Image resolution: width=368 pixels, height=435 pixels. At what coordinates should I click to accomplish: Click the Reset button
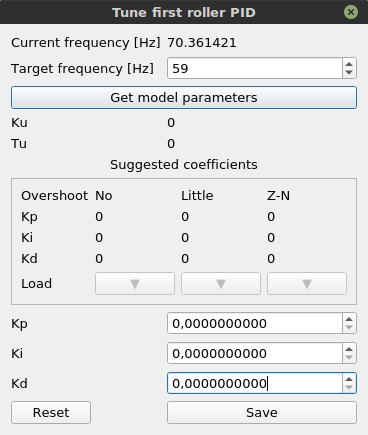51,413
